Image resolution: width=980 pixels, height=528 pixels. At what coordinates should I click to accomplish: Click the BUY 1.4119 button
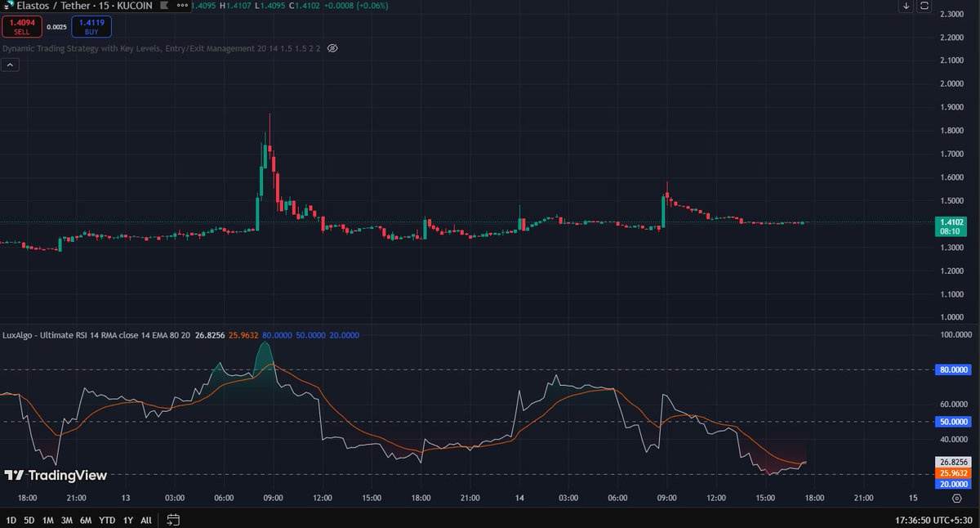click(x=91, y=27)
